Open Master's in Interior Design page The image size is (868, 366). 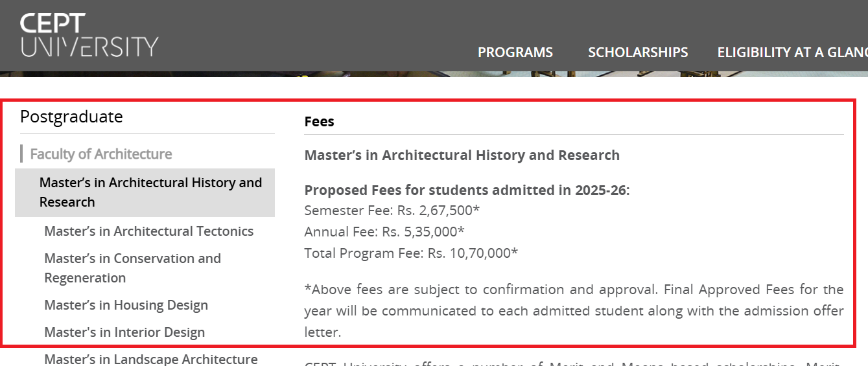point(124,332)
